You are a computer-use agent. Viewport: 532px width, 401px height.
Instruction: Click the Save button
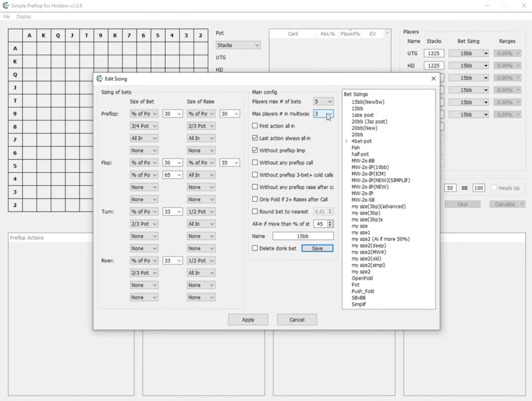click(x=317, y=248)
